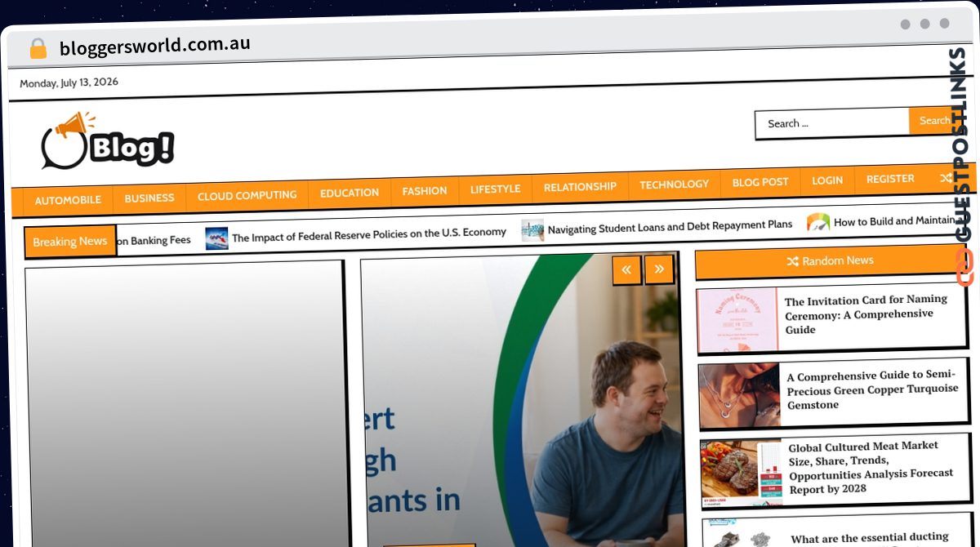980x547 pixels.
Task: Open the Global Cultured Meat Market article
Action: point(871,468)
